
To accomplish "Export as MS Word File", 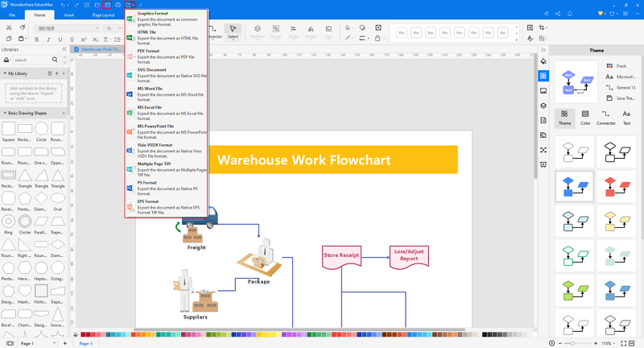I will click(167, 94).
